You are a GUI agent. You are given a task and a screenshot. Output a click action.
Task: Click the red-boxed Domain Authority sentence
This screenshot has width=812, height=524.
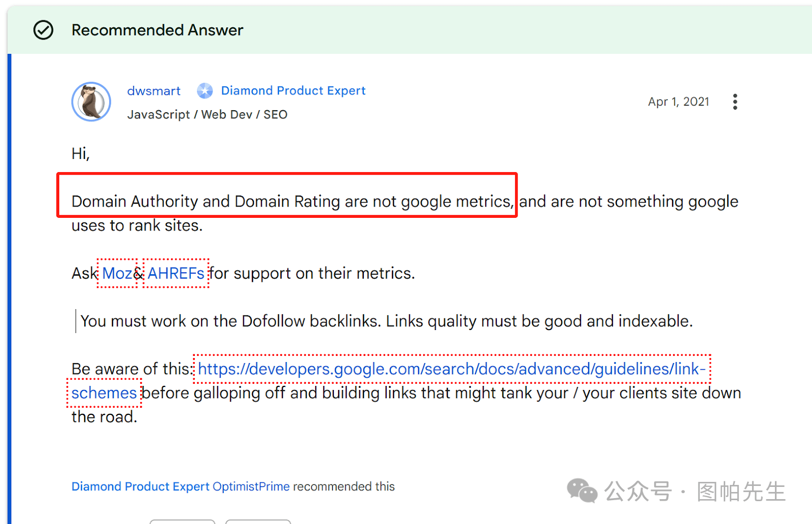pyautogui.click(x=292, y=202)
